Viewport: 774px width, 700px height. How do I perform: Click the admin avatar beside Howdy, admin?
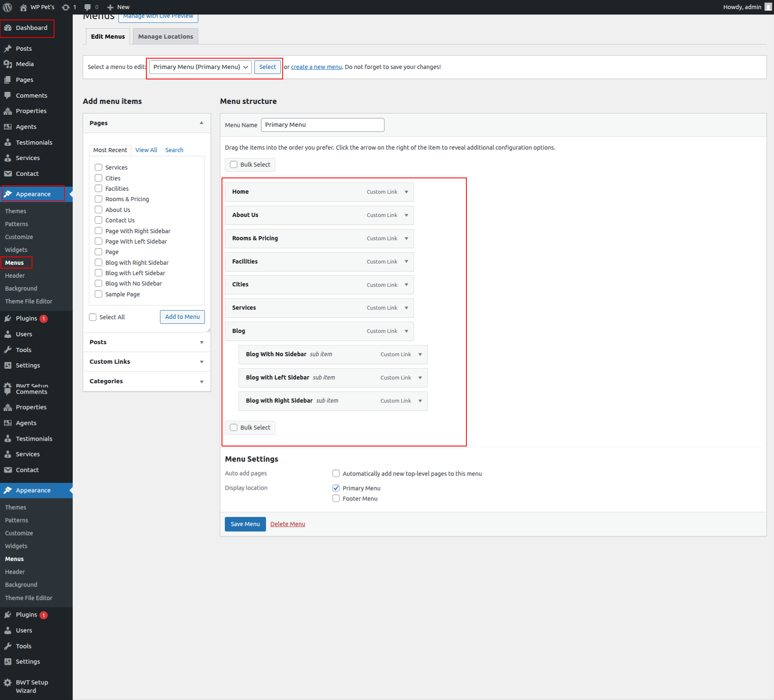coord(768,7)
